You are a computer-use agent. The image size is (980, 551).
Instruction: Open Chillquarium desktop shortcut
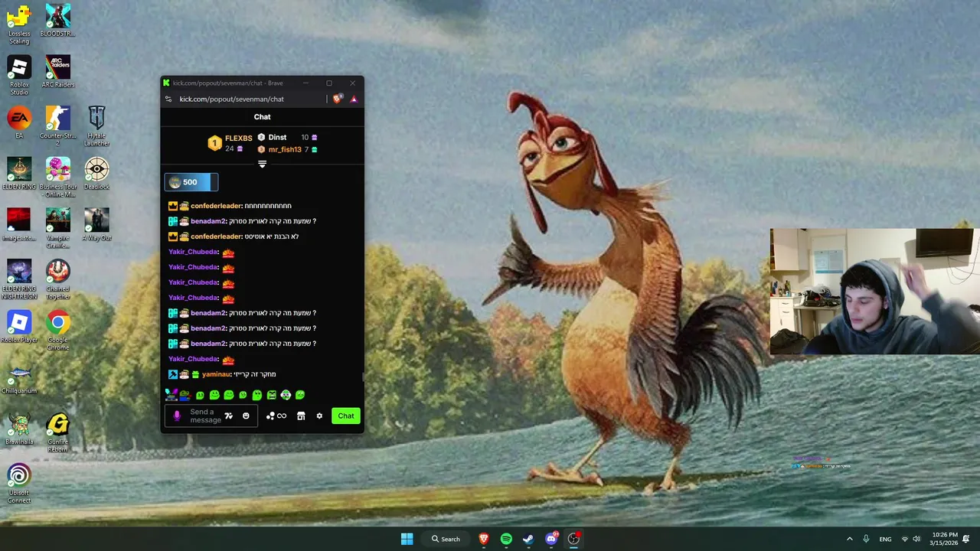pos(19,378)
